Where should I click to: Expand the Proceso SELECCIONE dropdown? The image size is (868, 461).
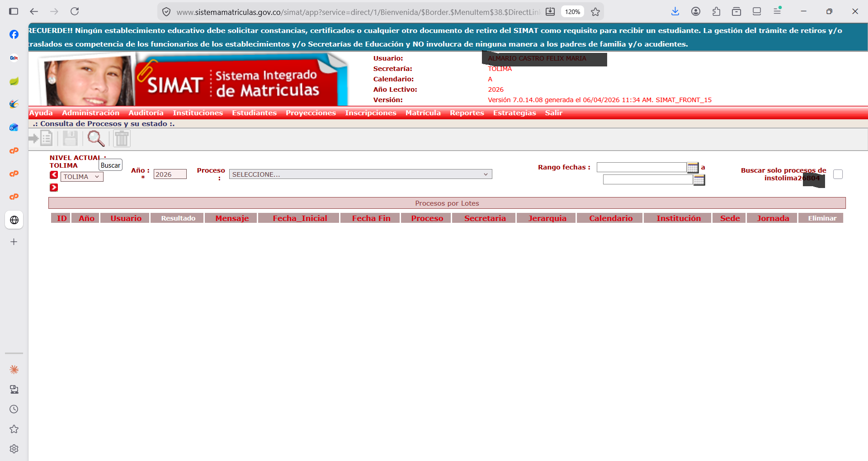coord(360,174)
